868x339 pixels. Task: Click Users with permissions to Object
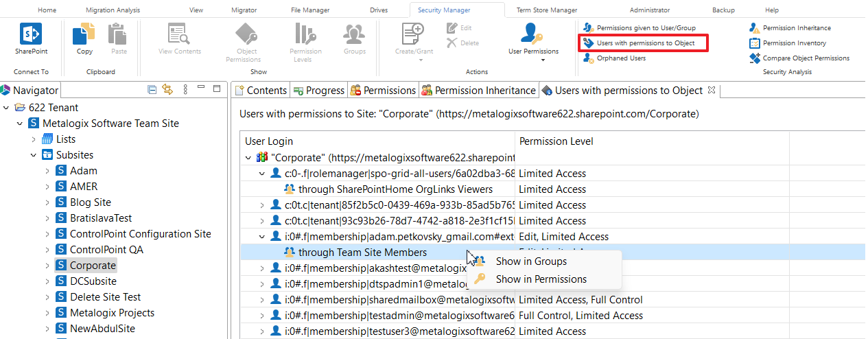[x=640, y=43]
